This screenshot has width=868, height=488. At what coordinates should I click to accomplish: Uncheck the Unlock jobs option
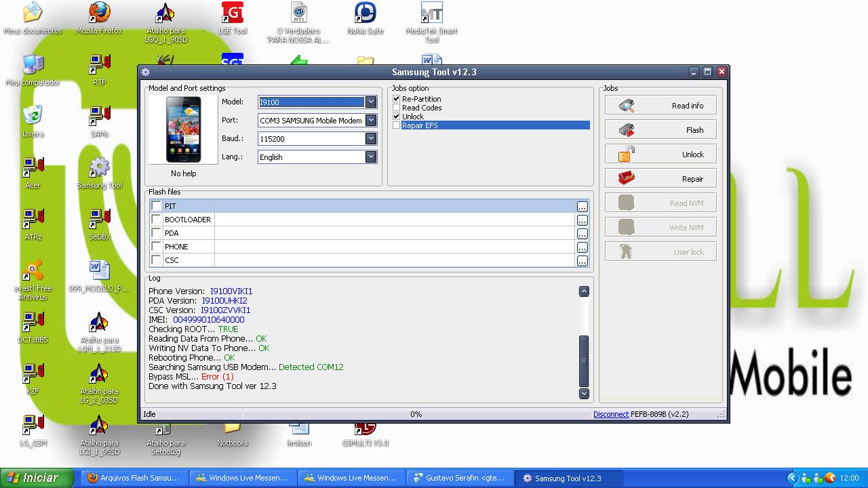point(397,117)
